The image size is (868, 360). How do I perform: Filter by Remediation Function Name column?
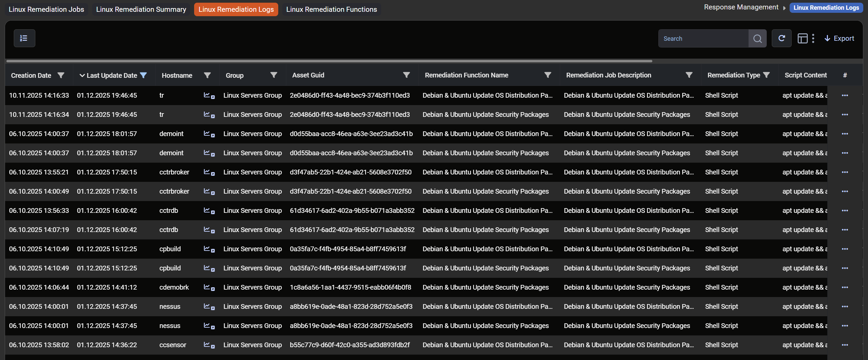[x=548, y=75]
